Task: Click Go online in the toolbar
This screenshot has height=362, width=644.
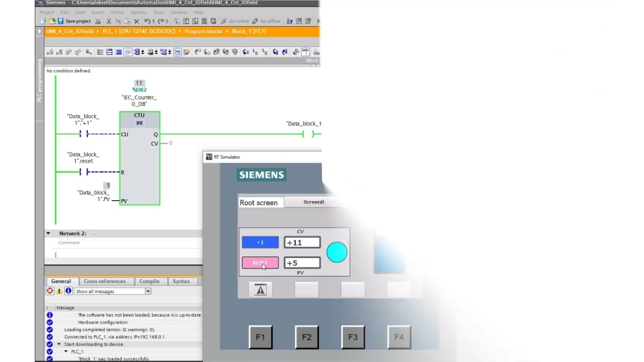Action: pyautogui.click(x=235, y=21)
